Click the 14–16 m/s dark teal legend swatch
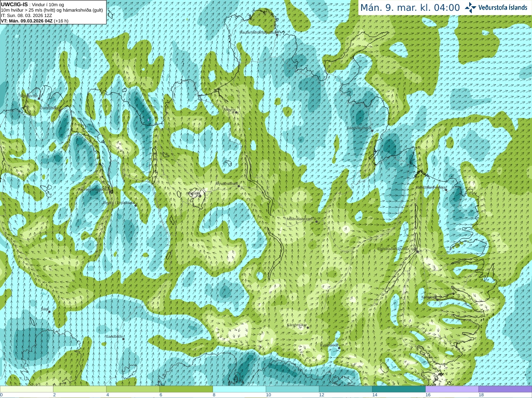532x398 pixels. tap(399, 389)
